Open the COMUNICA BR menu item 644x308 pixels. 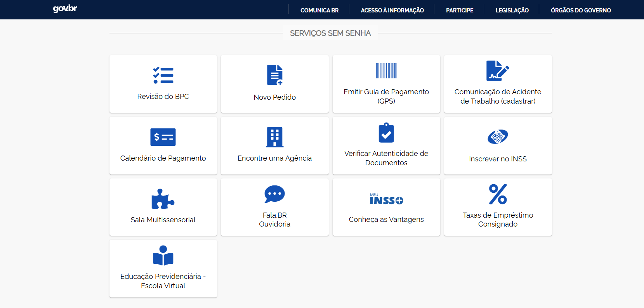coord(319,10)
